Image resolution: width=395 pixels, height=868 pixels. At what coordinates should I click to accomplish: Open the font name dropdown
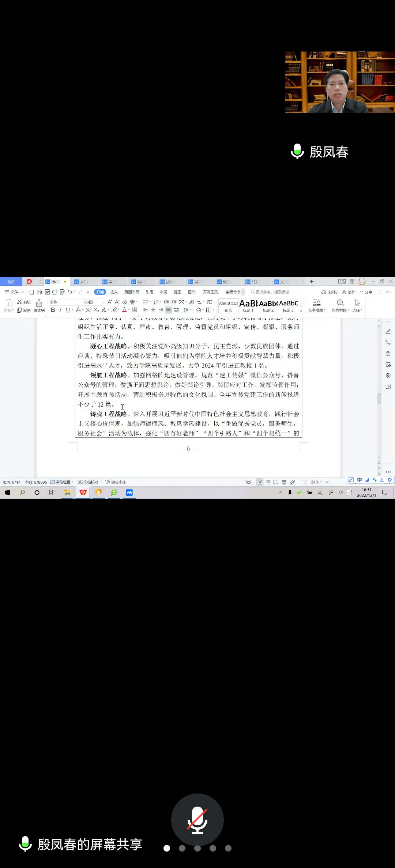(x=83, y=302)
